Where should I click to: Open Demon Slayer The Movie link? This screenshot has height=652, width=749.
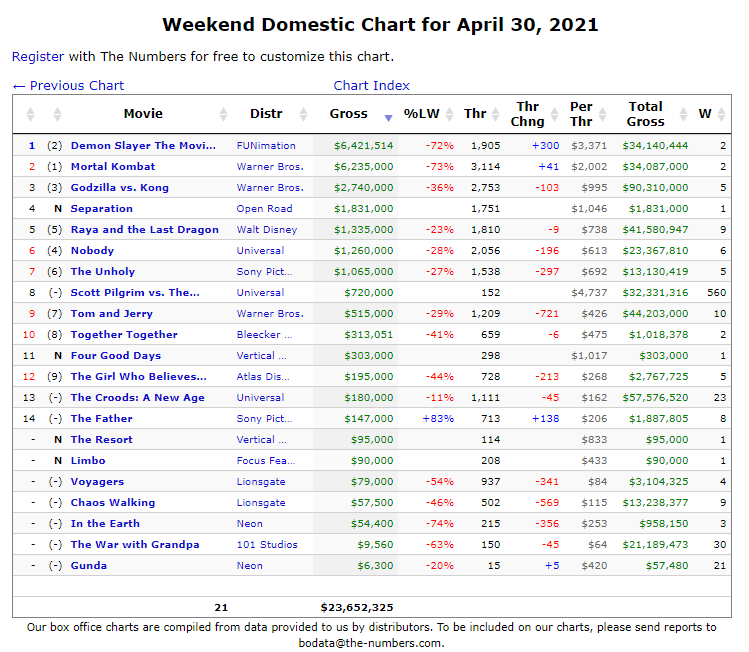(x=143, y=146)
